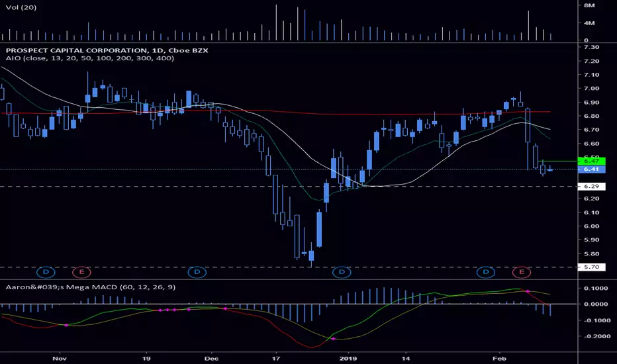Click the Feb date label on time axis
617x364 pixels.
(x=499, y=358)
